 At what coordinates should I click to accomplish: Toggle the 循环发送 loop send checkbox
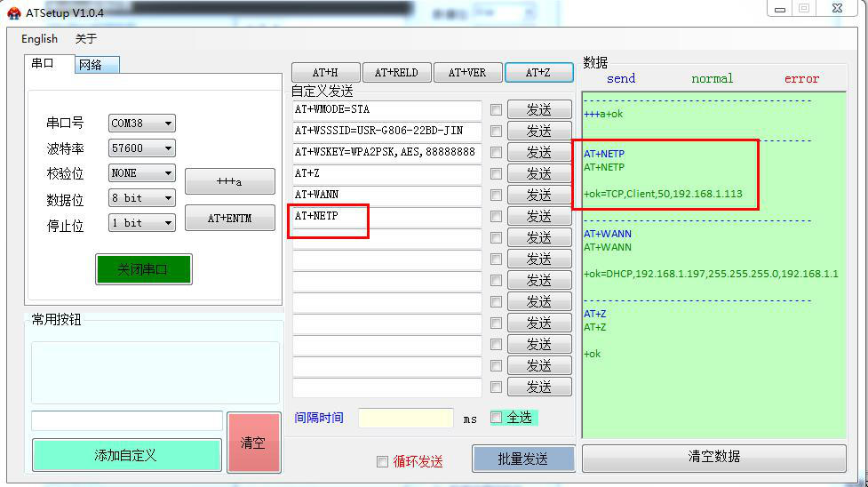(x=383, y=461)
